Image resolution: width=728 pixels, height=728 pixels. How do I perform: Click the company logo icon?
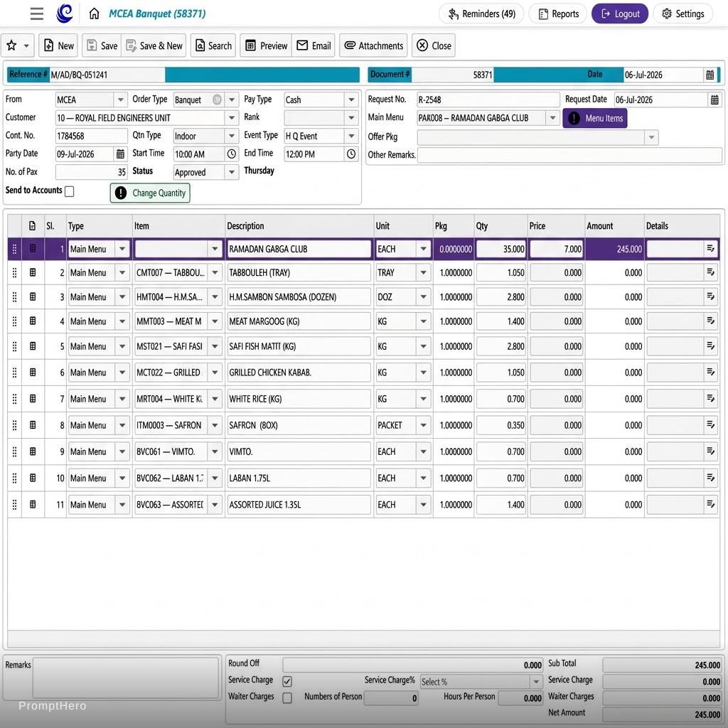coord(65,14)
